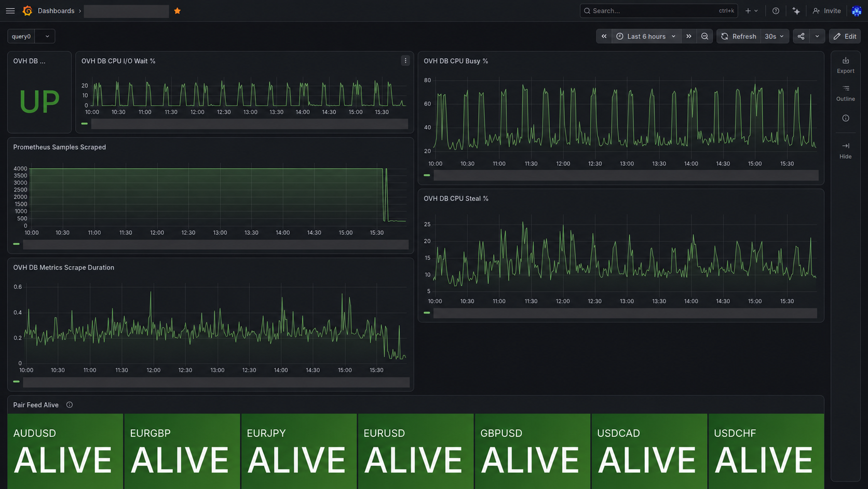868x489 pixels.
Task: Click OVH DB Metrics Scrape Duration title
Action: (x=63, y=268)
